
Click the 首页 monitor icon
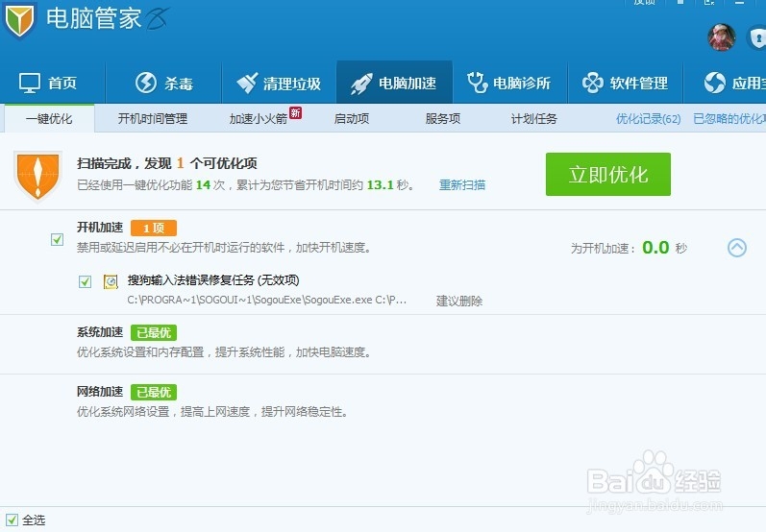pos(30,83)
